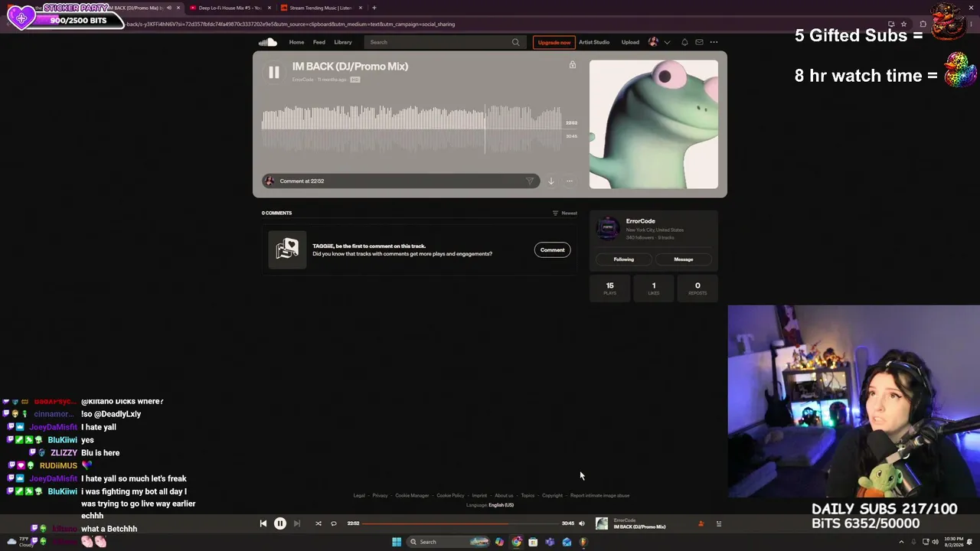
Task: Toggle the Following button for ErrorCode
Action: coord(624,259)
